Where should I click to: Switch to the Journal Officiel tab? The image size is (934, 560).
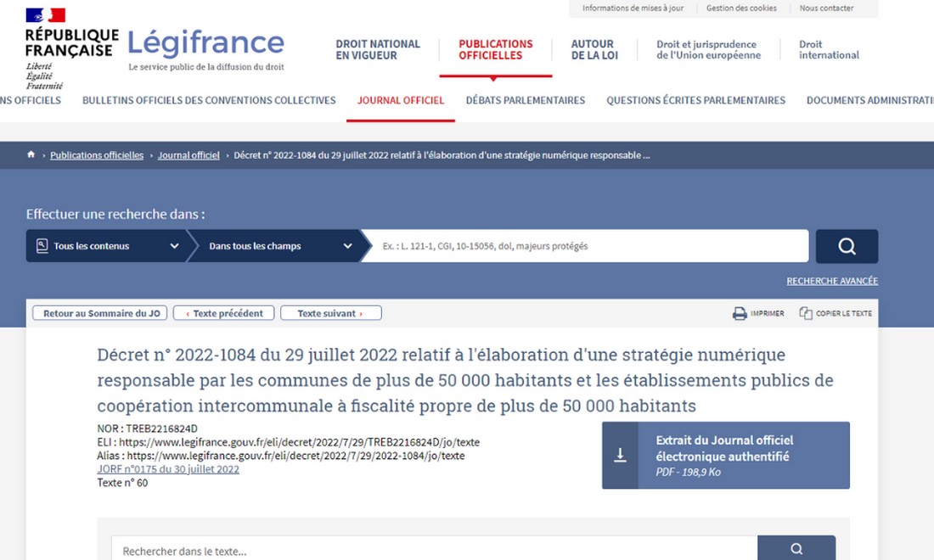pyautogui.click(x=400, y=100)
